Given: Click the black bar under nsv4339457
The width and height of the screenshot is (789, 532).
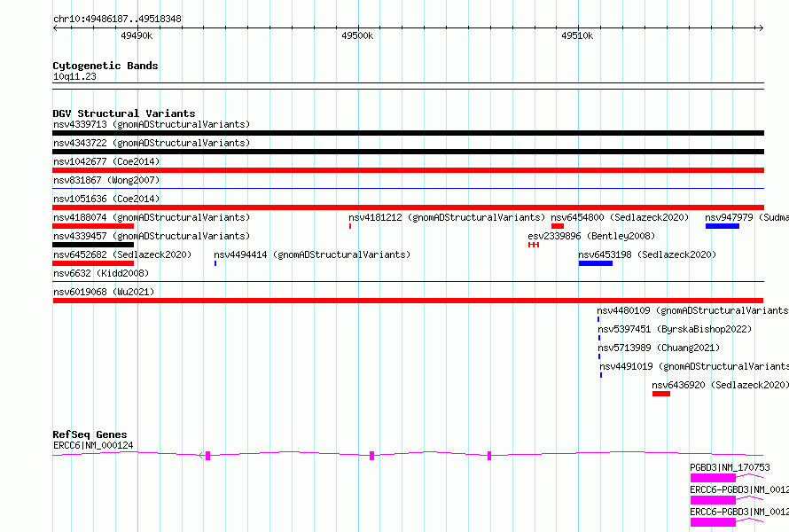Looking at the screenshot, I should (93, 245).
